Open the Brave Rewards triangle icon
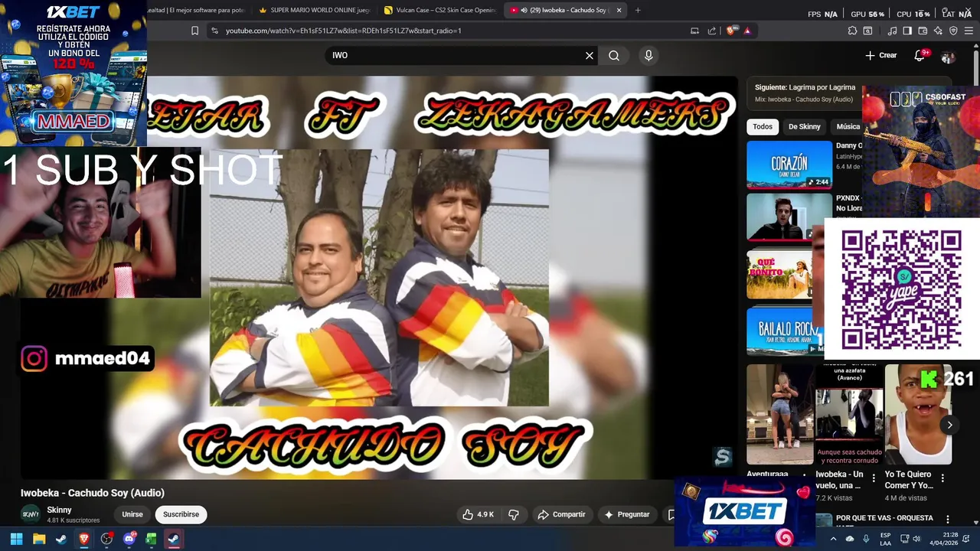The width and height of the screenshot is (980, 551). point(747,31)
